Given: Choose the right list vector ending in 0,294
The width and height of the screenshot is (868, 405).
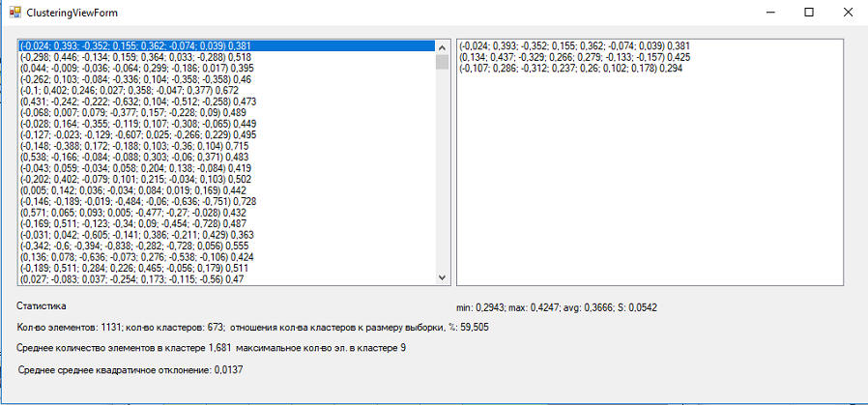Looking at the screenshot, I should (568, 69).
